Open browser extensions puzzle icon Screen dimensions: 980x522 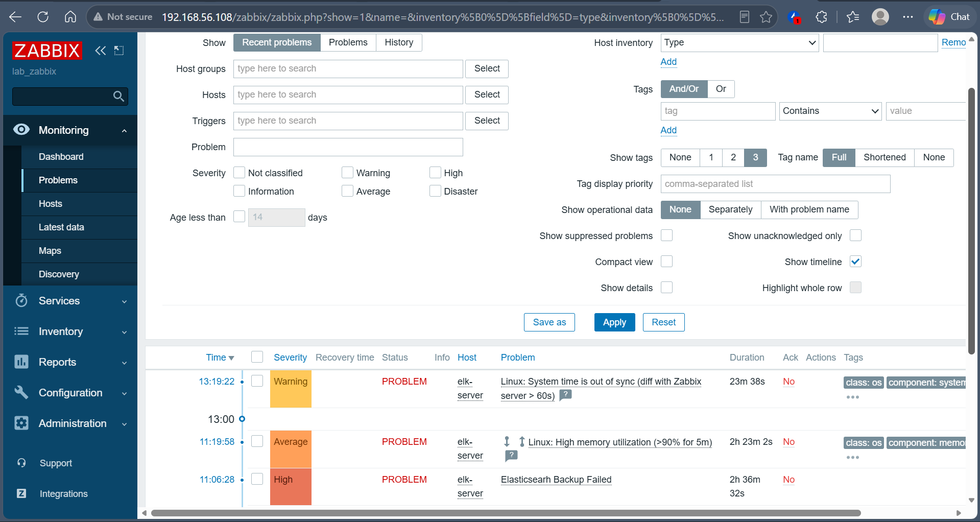click(821, 17)
